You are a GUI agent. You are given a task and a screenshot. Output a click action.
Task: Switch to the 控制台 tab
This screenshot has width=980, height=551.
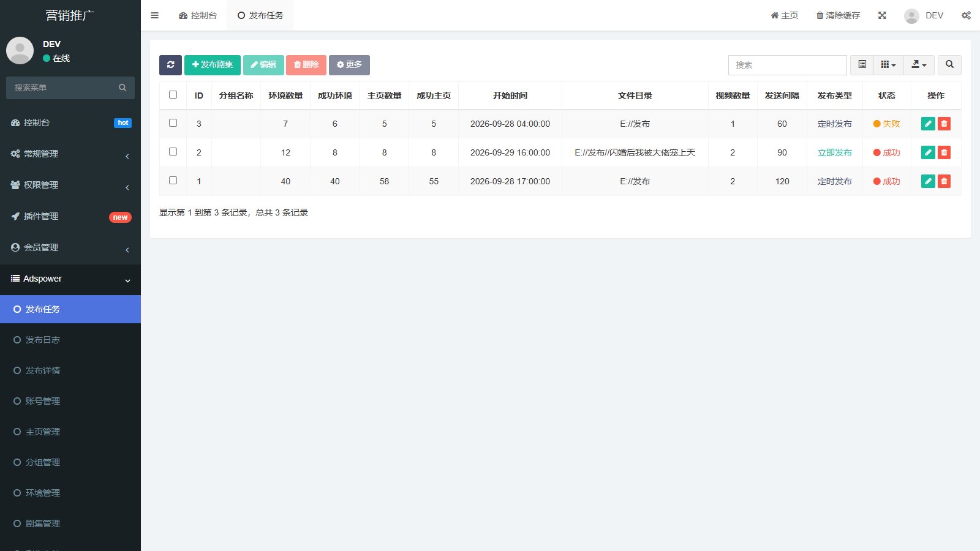tap(198, 15)
